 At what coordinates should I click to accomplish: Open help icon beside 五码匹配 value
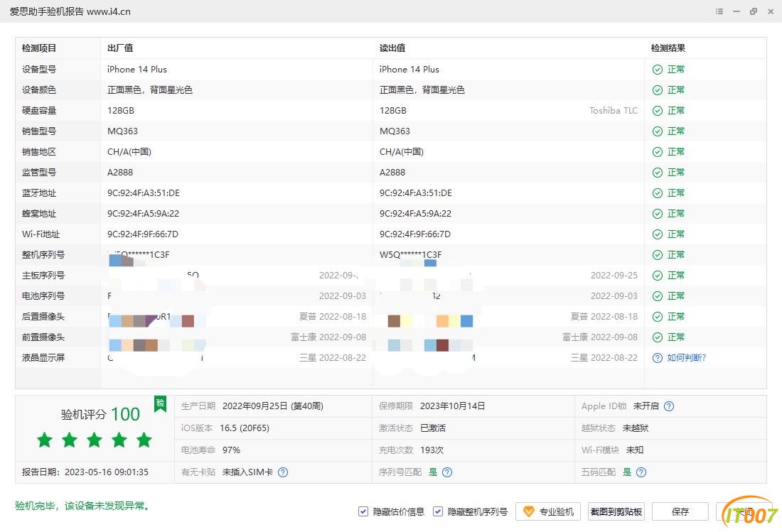click(641, 472)
